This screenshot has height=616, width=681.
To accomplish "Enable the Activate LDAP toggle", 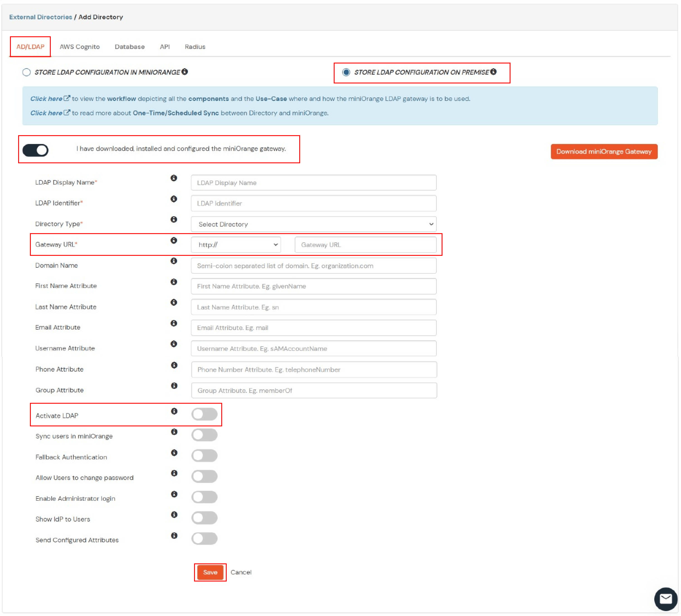I will tap(204, 414).
